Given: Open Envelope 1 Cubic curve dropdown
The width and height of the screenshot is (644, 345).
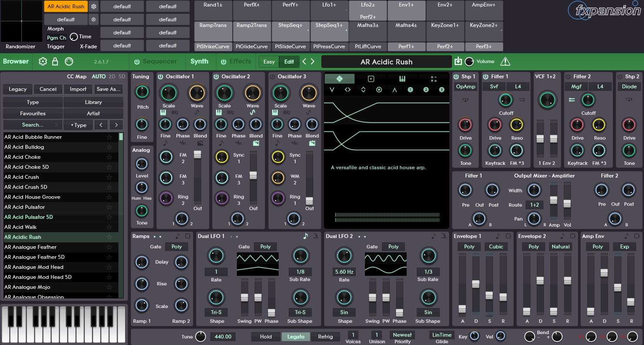Looking at the screenshot, I should click(x=496, y=247).
